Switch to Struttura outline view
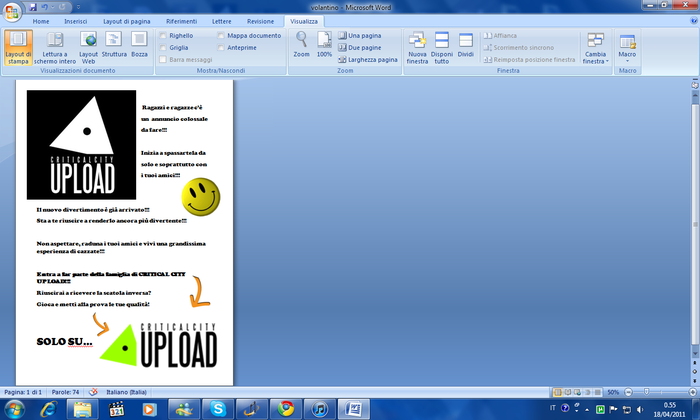The image size is (700, 420). tap(114, 45)
